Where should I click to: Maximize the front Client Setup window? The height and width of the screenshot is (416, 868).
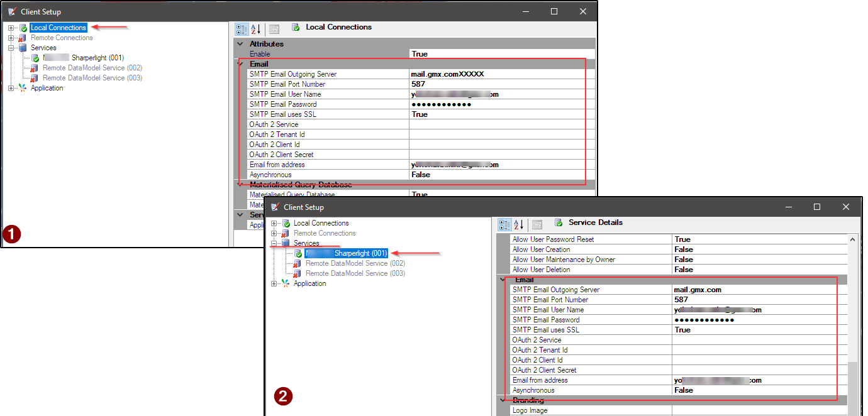(x=817, y=207)
